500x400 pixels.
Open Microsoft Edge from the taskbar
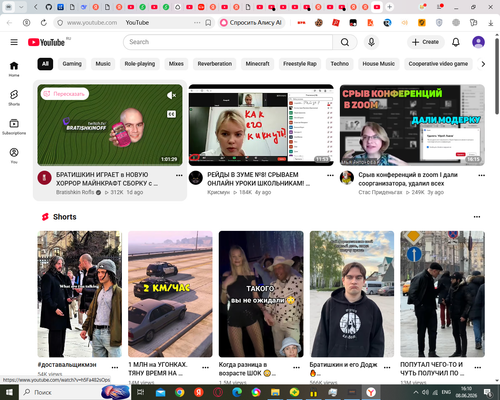pyautogui.click(x=237, y=392)
